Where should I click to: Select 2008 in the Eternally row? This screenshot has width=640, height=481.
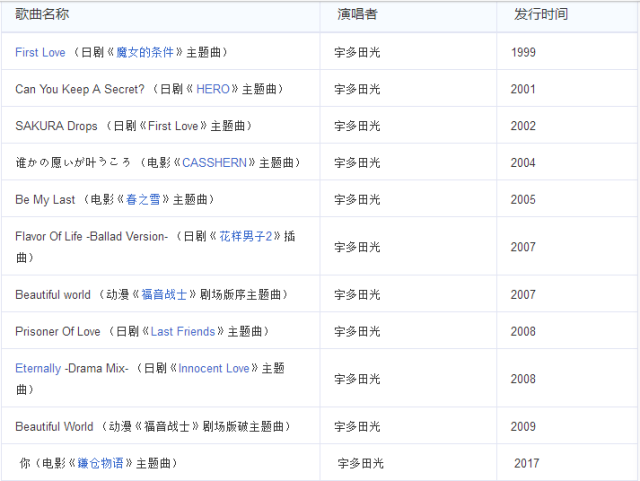(523, 379)
